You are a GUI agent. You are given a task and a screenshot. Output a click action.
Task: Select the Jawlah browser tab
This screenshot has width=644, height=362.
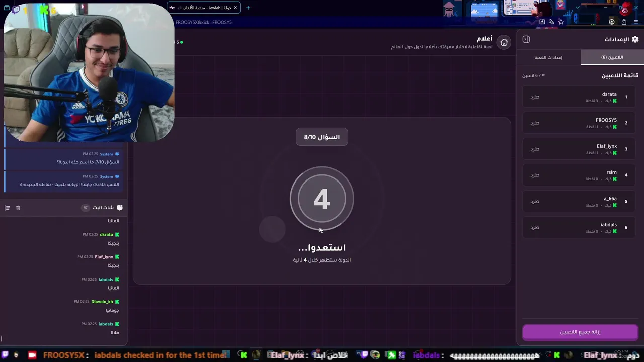pyautogui.click(x=203, y=8)
